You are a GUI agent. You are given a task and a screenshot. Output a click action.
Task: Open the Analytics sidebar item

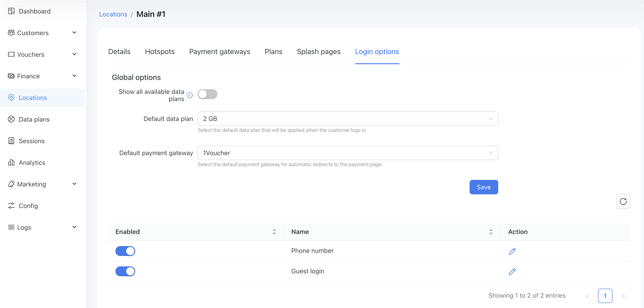pos(32,163)
